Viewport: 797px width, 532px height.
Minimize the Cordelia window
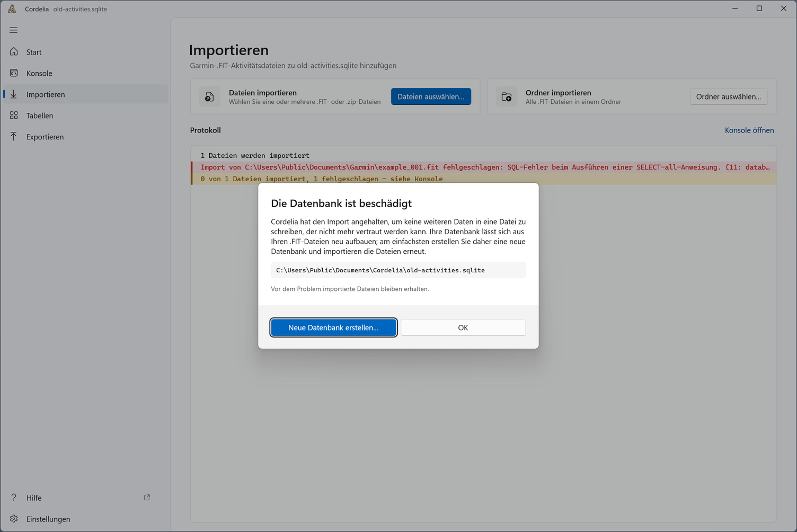click(x=735, y=8)
